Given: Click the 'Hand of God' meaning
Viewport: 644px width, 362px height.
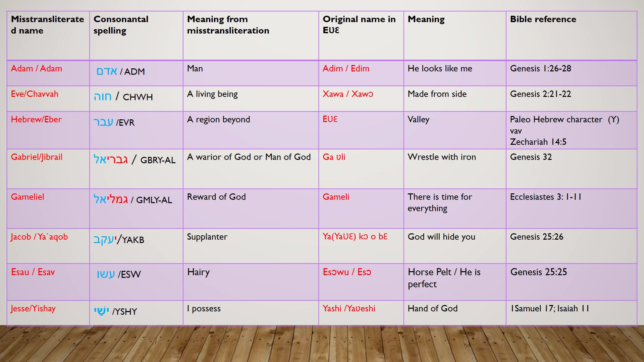Looking at the screenshot, I should [x=432, y=309].
